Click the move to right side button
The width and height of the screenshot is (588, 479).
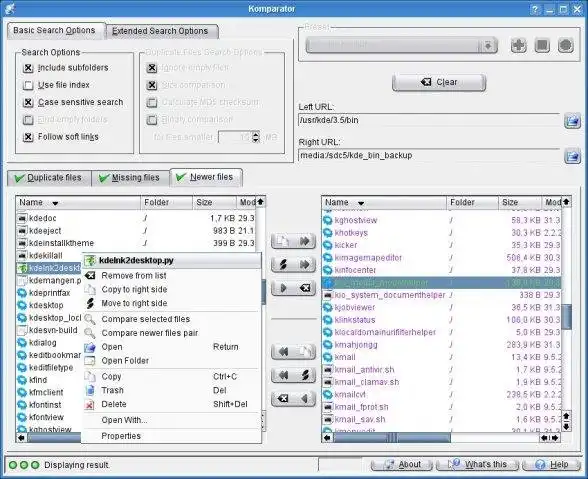293,264
